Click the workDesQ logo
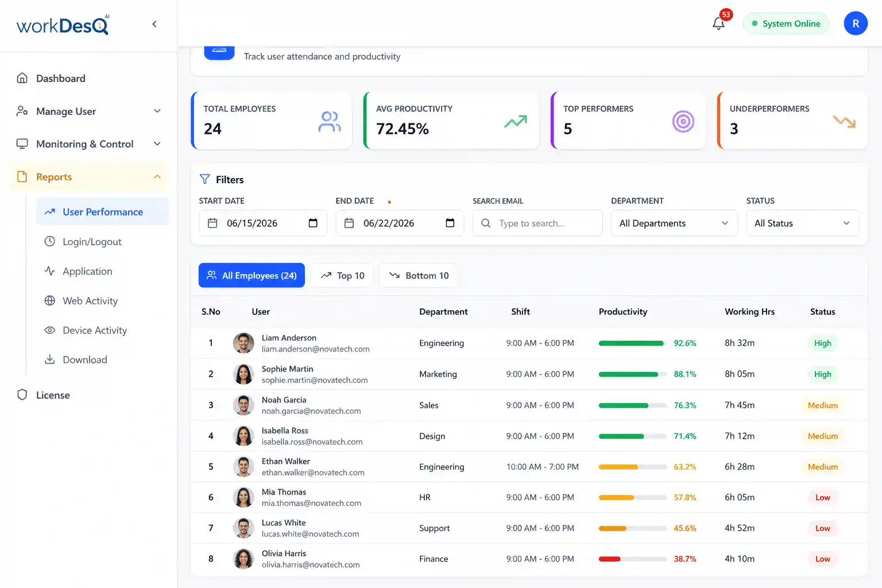 (x=63, y=25)
